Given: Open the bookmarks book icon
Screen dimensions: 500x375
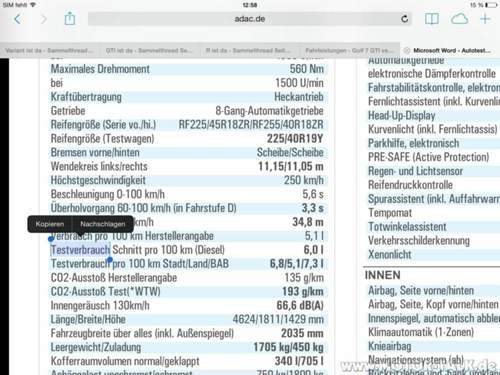Looking at the screenshot, I should 432,19.
